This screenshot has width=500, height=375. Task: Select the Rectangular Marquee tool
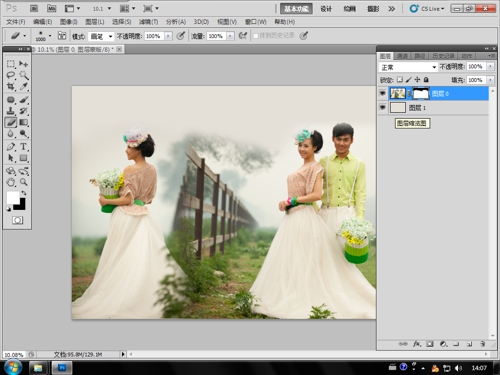pos(11,64)
